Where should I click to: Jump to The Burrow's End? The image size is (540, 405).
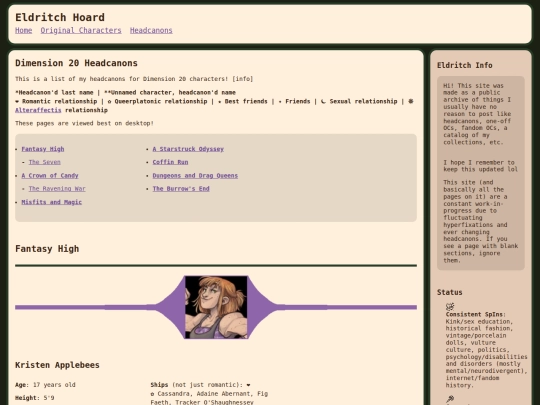pyautogui.click(x=181, y=188)
